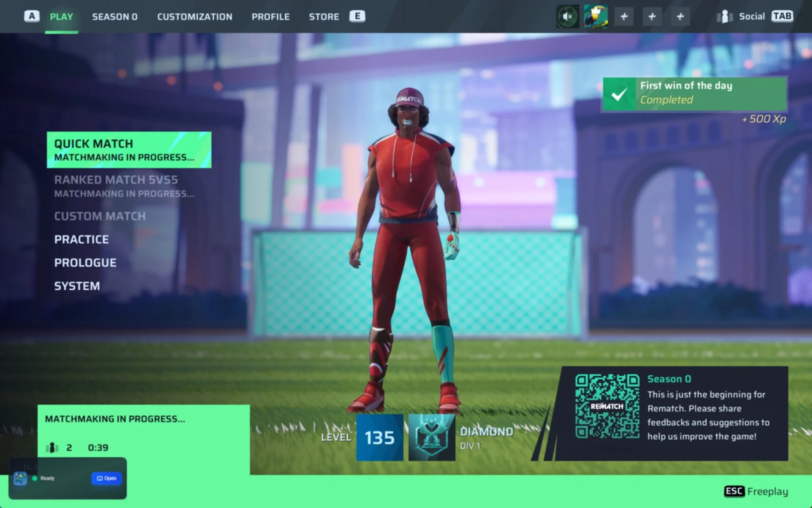Click the overlay app icon beside Ready
The image size is (812, 508).
20,478
